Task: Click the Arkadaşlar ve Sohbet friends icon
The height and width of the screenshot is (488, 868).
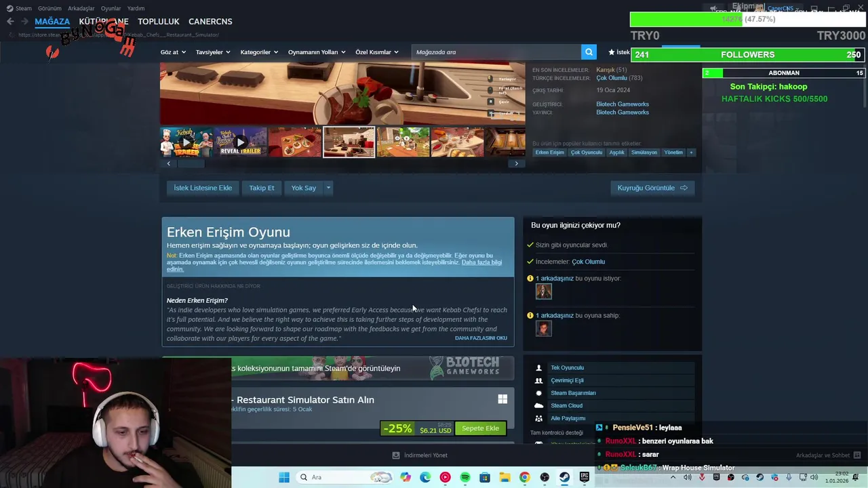Action: (856, 455)
